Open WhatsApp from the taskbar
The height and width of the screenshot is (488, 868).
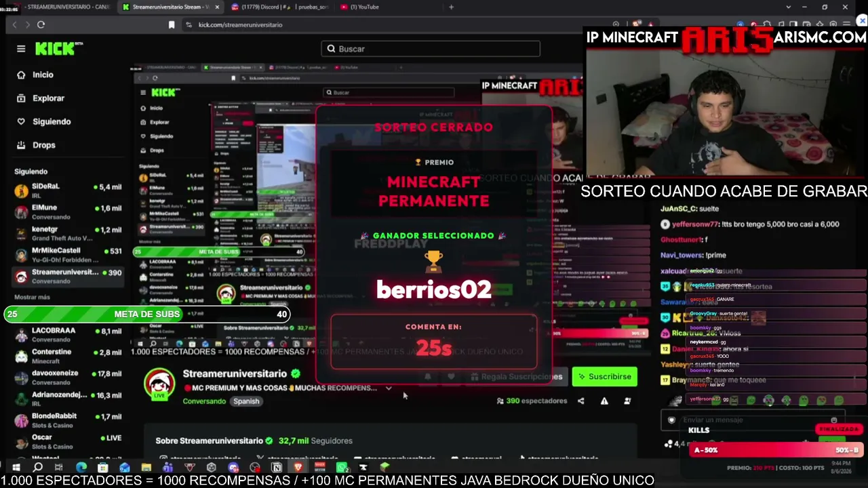[x=342, y=467]
